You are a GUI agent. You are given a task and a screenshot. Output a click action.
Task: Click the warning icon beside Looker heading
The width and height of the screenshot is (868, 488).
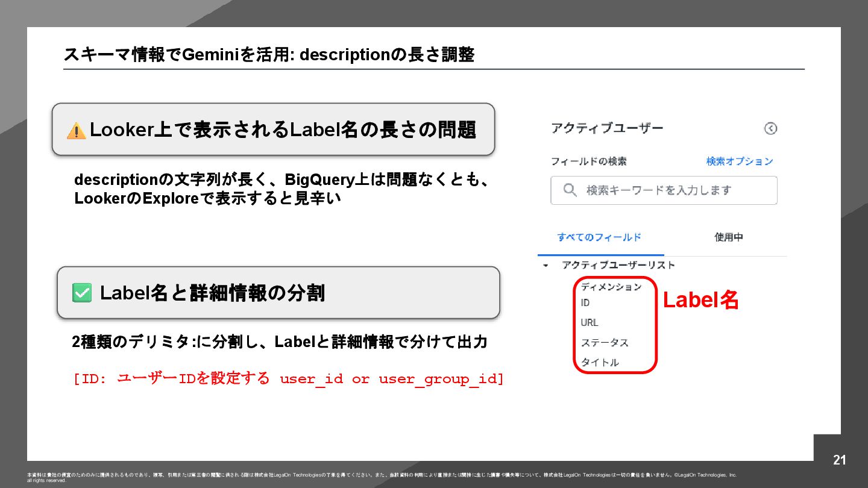pyautogui.click(x=76, y=130)
